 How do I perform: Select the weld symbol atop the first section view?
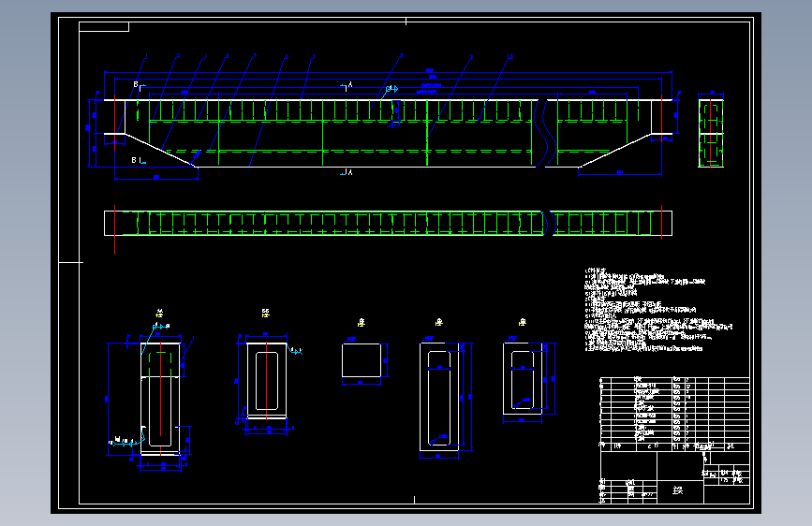pos(160,327)
